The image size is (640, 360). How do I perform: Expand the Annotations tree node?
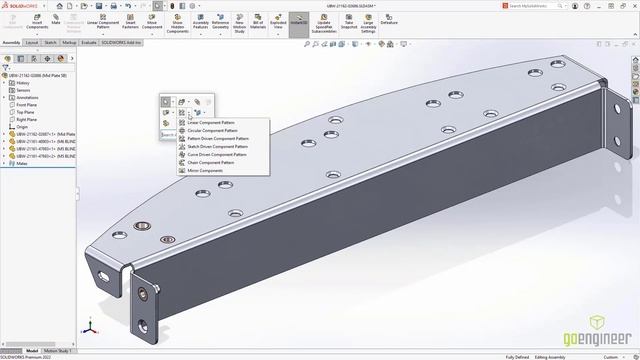click(x=4, y=98)
